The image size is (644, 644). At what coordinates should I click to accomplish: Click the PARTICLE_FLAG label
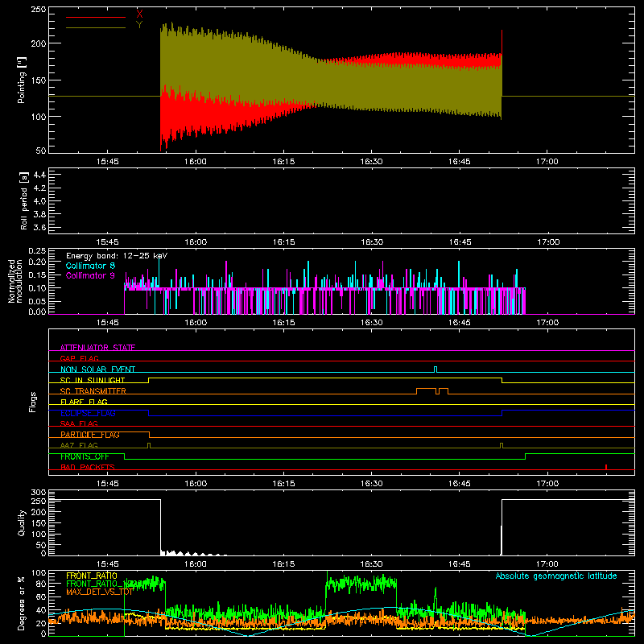(90, 435)
